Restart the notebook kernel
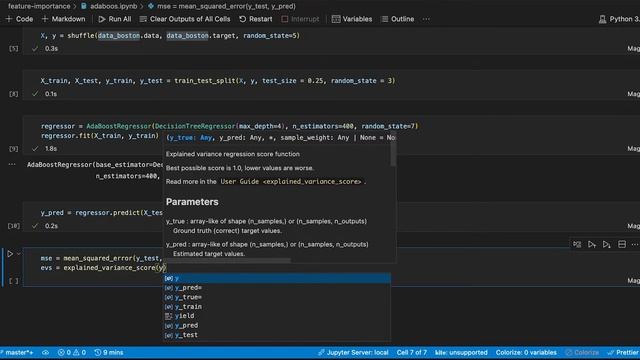The height and width of the screenshot is (360, 640). pos(256,19)
